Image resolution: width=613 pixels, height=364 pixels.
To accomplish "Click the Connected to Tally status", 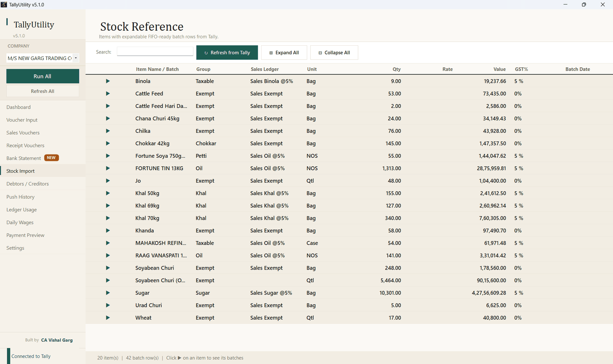I will (31, 356).
